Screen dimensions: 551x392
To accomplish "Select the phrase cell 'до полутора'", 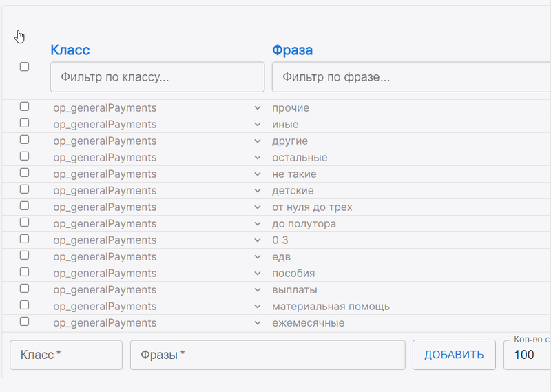I will tap(304, 224).
